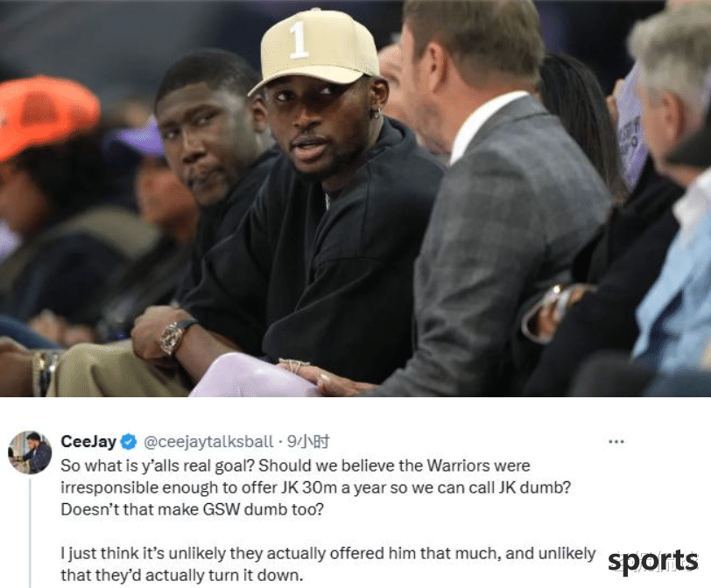
Task: Open the courtside photo above the tweet
Action: coord(355,199)
